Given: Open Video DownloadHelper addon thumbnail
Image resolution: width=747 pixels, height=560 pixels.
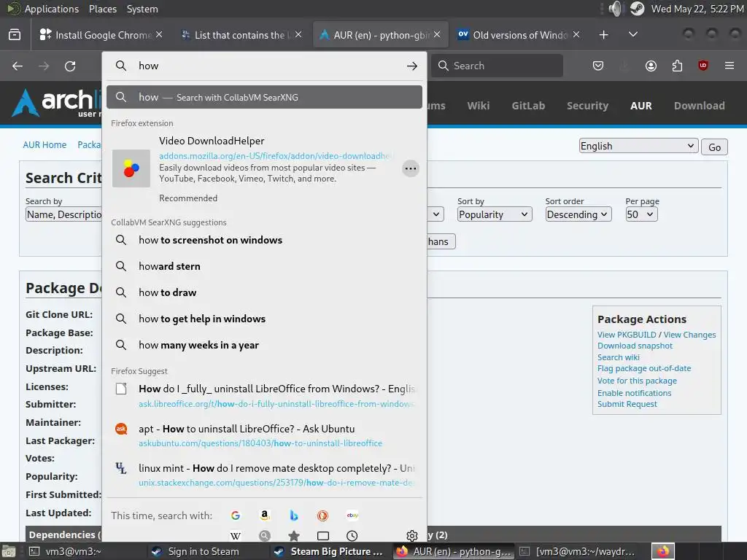Looking at the screenshot, I should pyautogui.click(x=131, y=168).
